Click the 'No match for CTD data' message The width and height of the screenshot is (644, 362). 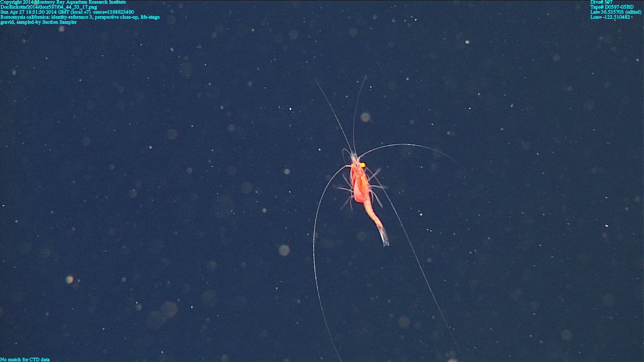[25, 359]
